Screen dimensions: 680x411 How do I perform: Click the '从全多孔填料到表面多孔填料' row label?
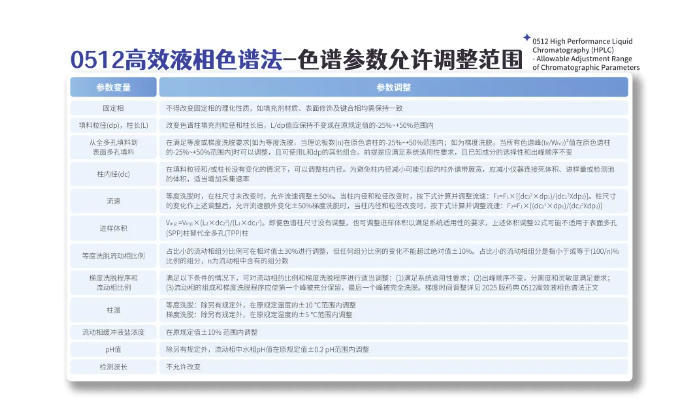(113, 147)
